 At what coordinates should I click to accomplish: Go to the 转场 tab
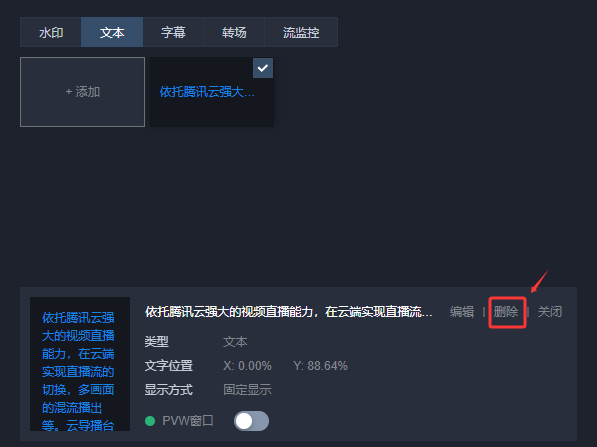click(x=234, y=32)
